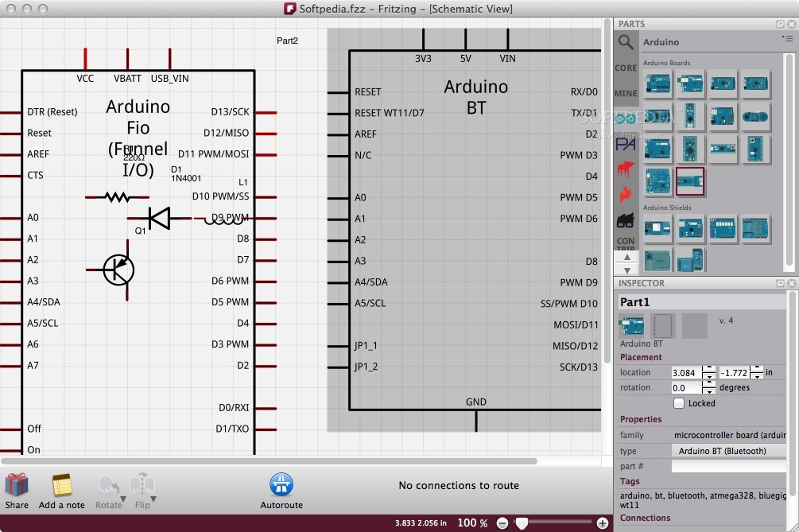Zoom in with the plus icon
This screenshot has height=532, width=799.
pos(603,522)
